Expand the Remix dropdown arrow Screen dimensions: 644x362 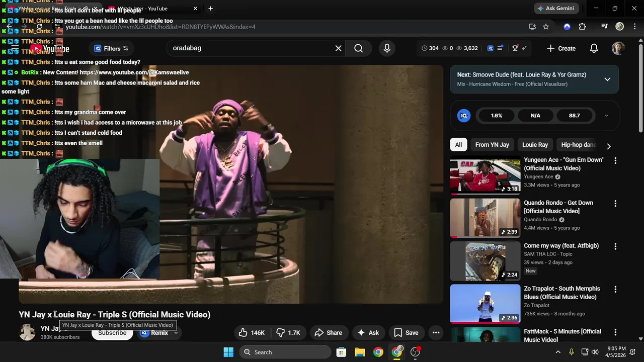pyautogui.click(x=176, y=333)
